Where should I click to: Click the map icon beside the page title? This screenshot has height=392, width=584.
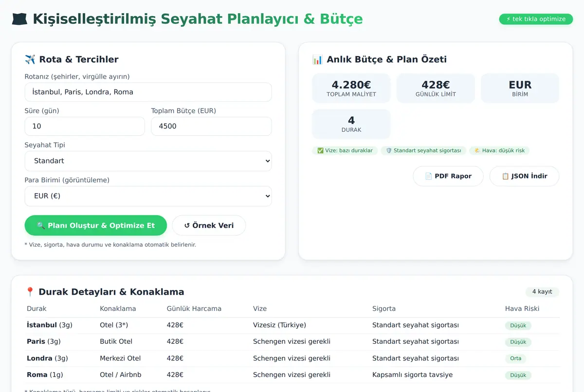pos(19,19)
